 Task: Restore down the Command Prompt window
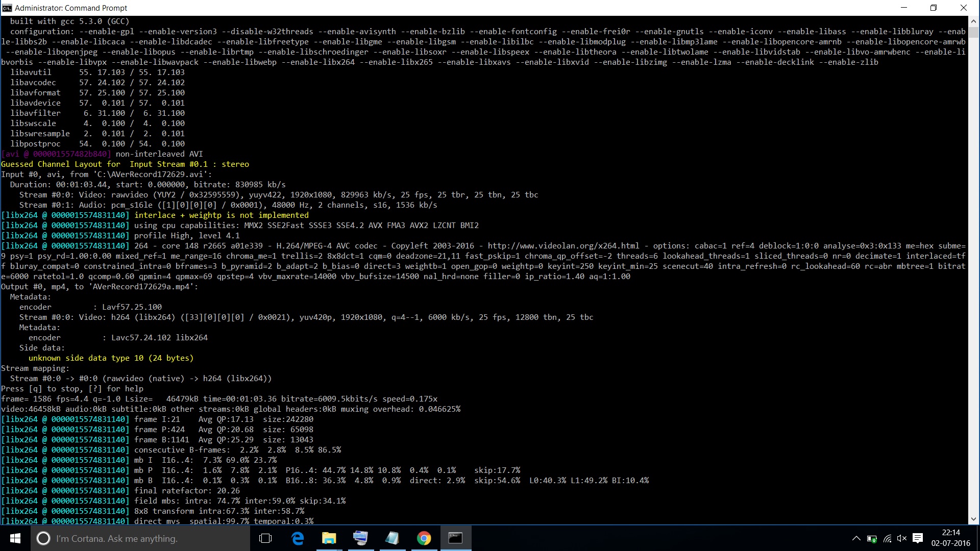(x=933, y=8)
